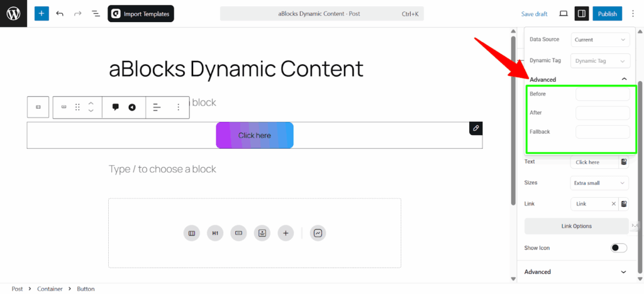Toggle the Show Icon switch
The image size is (644, 294).
click(x=619, y=248)
